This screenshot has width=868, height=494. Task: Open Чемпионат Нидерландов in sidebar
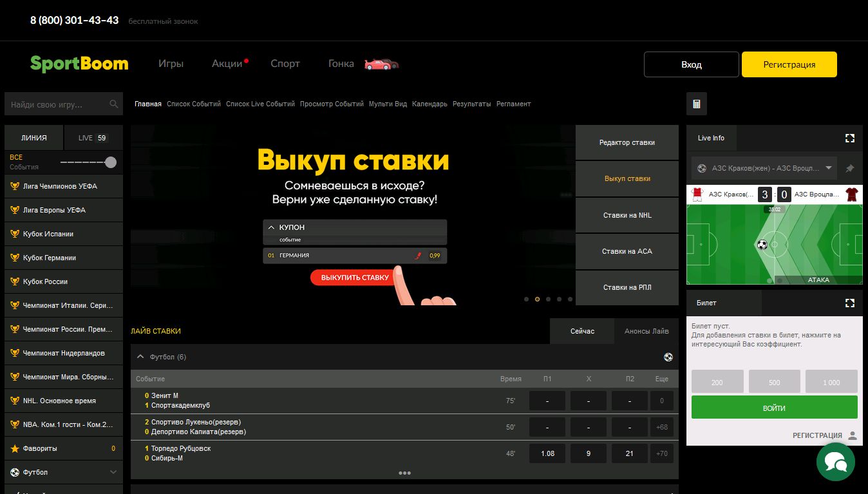click(x=64, y=353)
